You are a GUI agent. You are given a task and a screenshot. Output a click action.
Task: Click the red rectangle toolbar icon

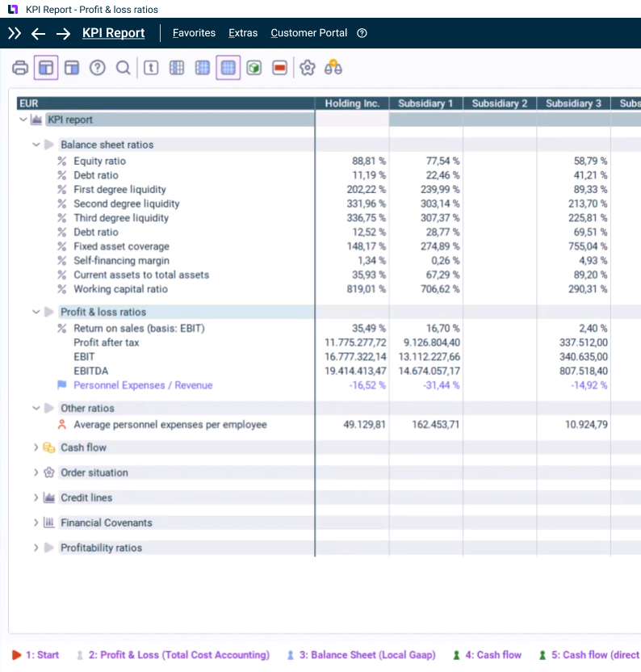click(279, 68)
